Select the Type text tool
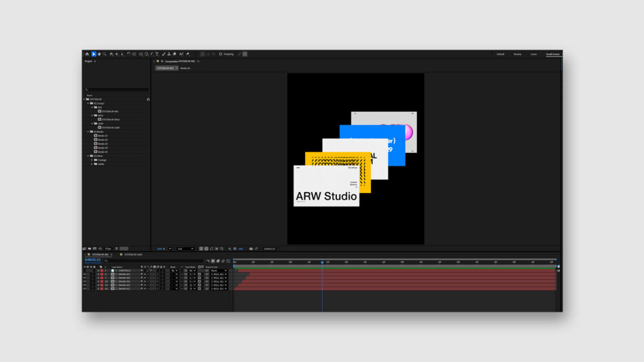The width and height of the screenshot is (644, 362). (157, 54)
